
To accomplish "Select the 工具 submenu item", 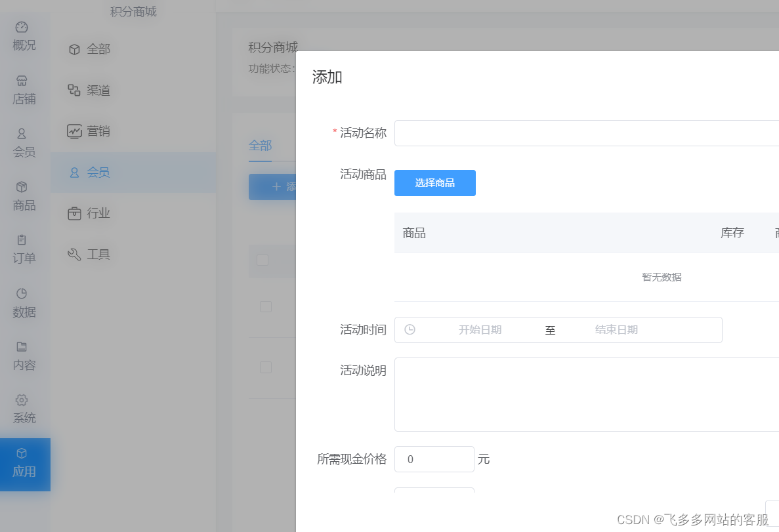I will [133, 255].
